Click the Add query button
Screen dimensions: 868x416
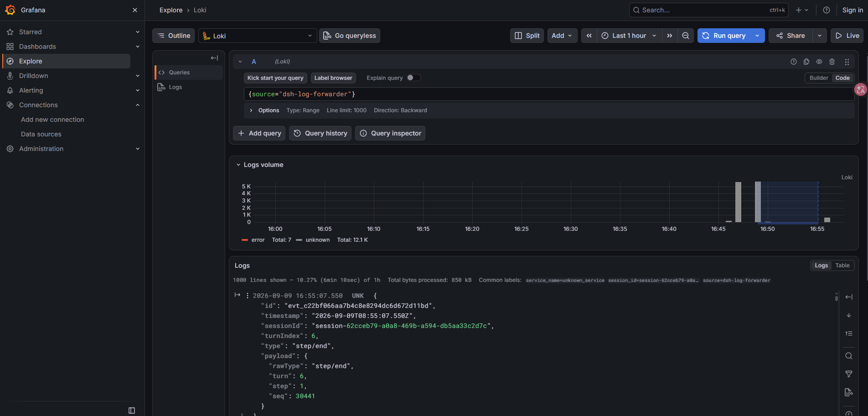click(x=259, y=133)
